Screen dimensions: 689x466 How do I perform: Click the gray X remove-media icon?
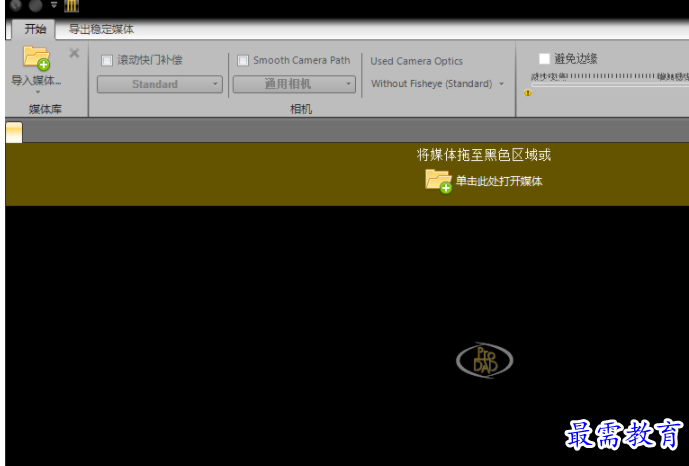(x=74, y=53)
